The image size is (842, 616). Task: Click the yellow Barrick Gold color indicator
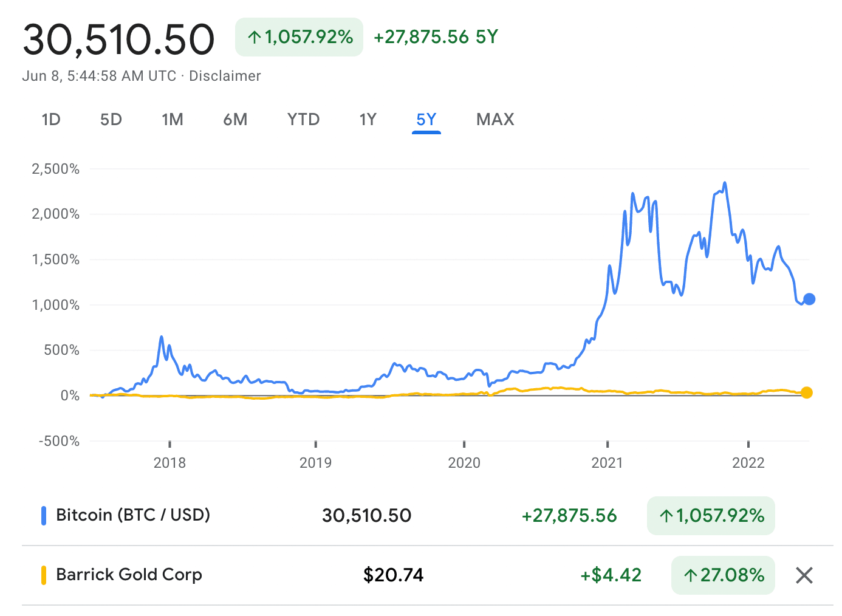click(x=44, y=575)
